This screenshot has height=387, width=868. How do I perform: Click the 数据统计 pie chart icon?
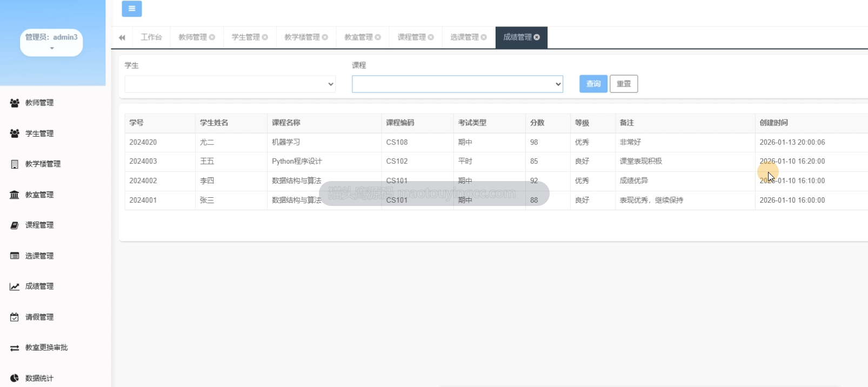coord(15,378)
